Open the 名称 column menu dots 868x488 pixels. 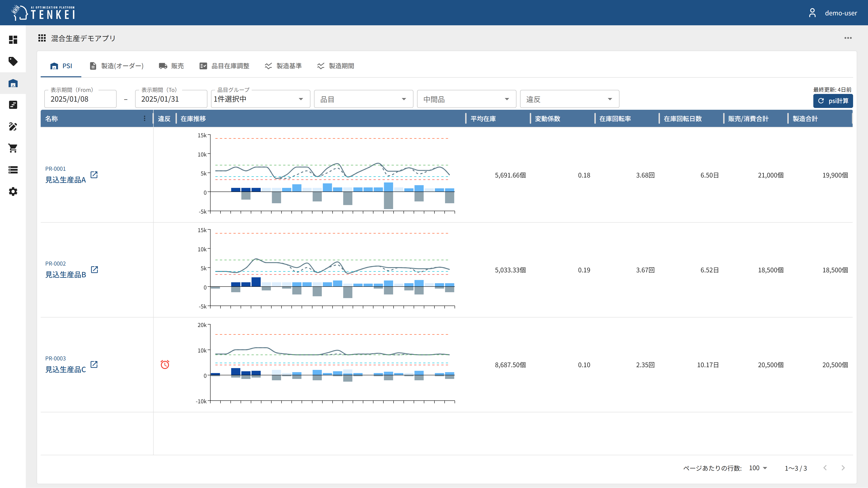[145, 119]
